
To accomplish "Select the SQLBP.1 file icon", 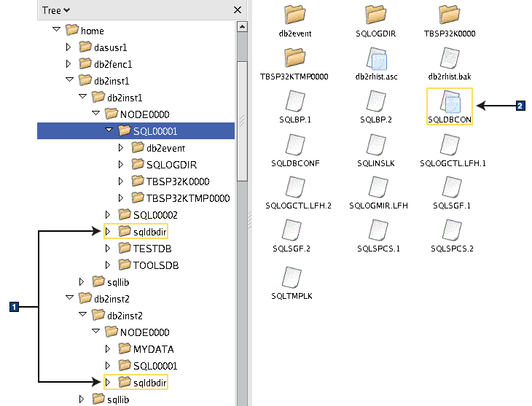I will coord(295,101).
